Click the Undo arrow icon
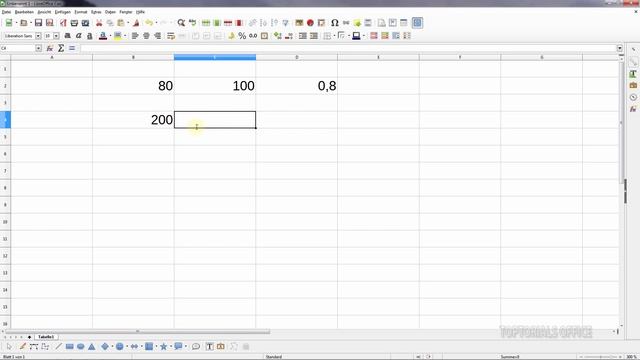The image size is (640, 360). pyautogui.click(x=149, y=23)
